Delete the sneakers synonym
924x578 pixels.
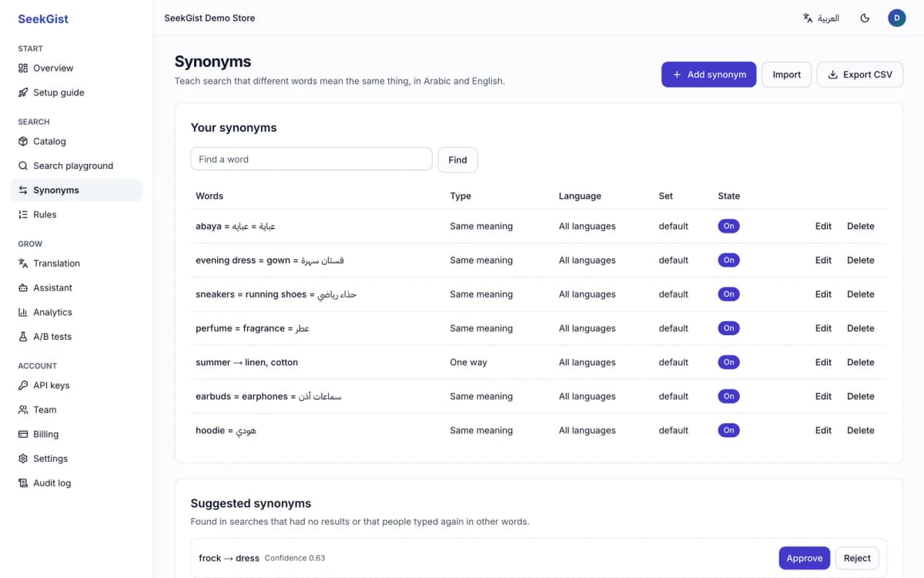pyautogui.click(x=860, y=294)
